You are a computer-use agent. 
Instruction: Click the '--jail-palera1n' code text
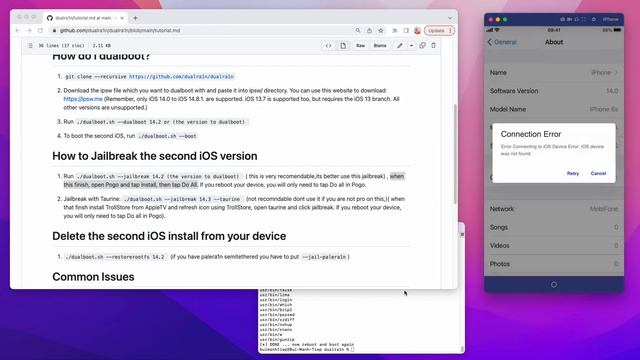[x=324, y=257]
